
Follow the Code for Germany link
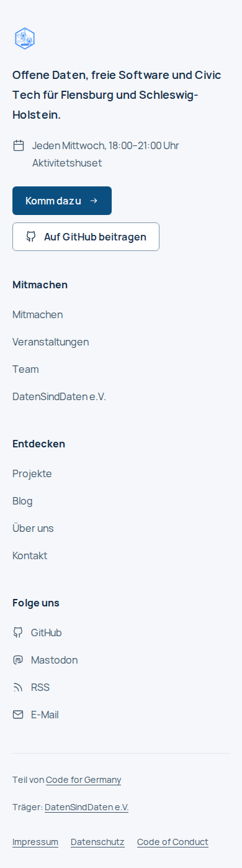(x=84, y=780)
